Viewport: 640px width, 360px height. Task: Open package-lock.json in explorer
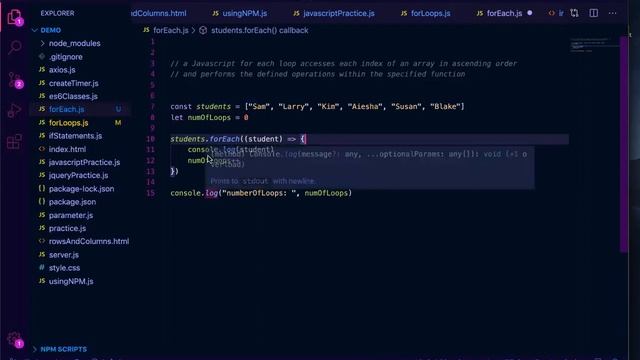pyautogui.click(x=81, y=189)
